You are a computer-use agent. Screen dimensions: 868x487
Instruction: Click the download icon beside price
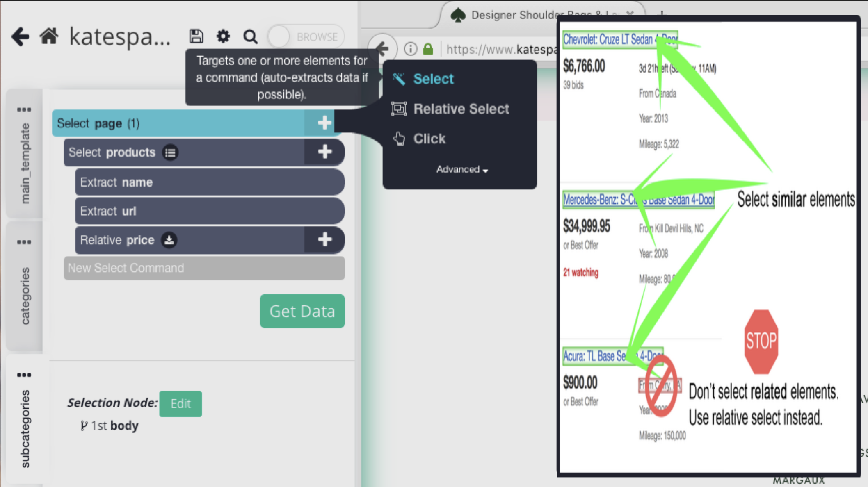click(x=169, y=240)
